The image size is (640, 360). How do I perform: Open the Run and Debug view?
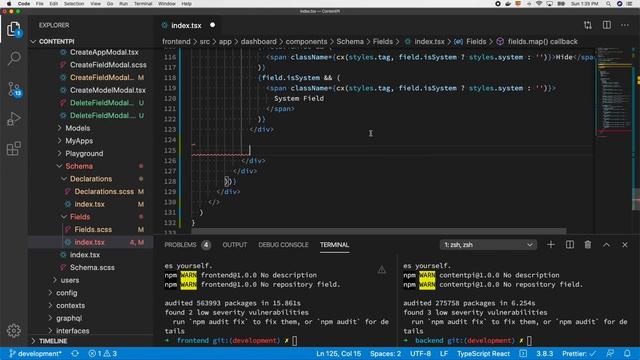[14, 119]
